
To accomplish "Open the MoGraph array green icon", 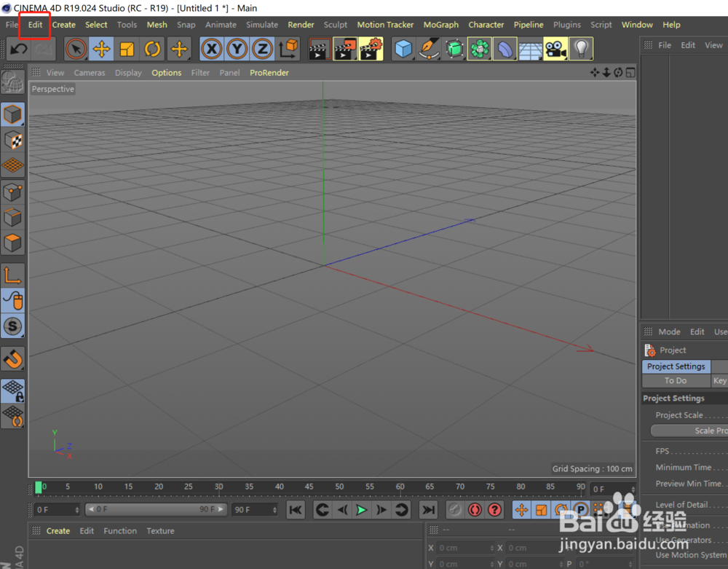I will click(x=480, y=49).
